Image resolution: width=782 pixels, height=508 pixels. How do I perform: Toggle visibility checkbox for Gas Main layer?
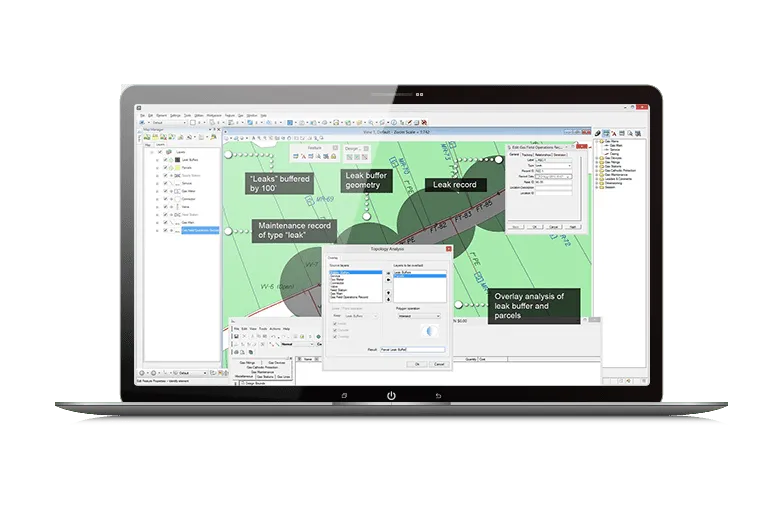tap(165, 222)
